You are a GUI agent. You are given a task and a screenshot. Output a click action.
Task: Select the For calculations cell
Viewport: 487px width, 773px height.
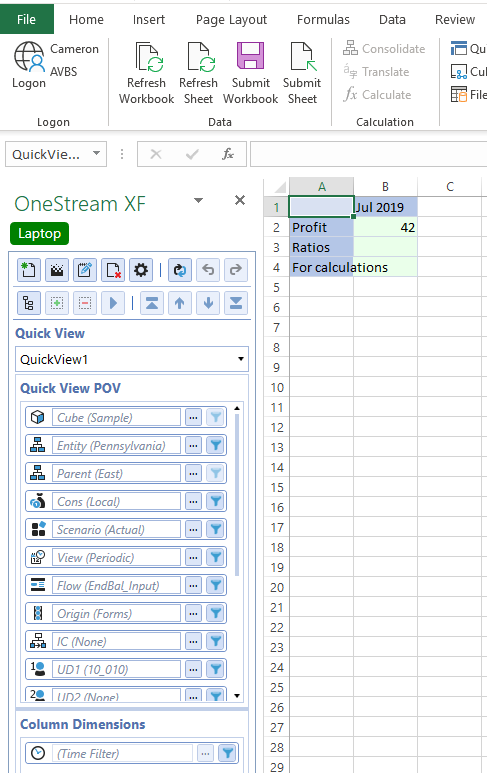pyautogui.click(x=321, y=267)
